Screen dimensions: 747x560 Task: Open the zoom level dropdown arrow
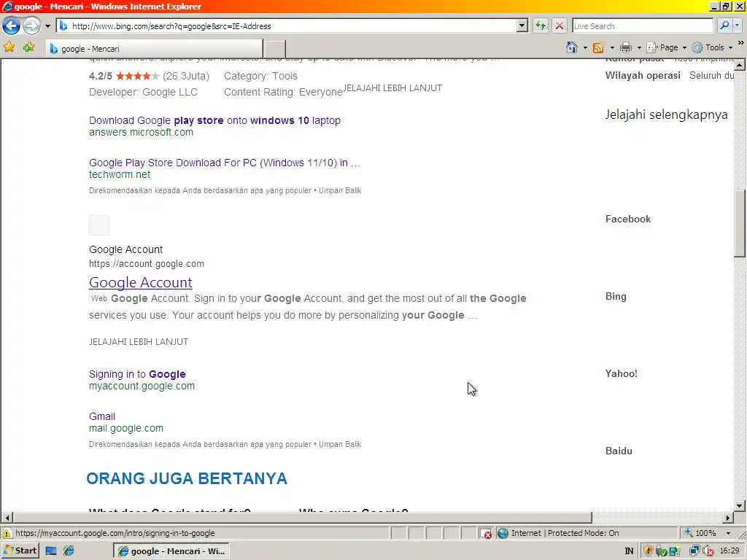click(x=728, y=533)
